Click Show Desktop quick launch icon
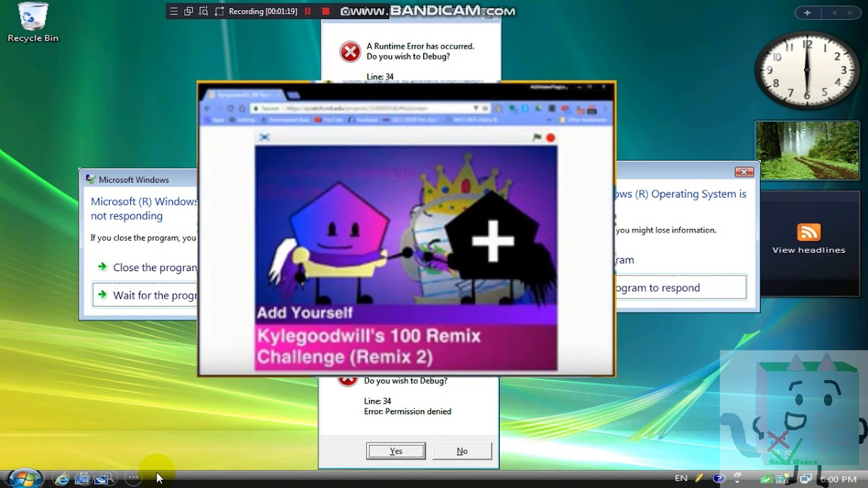Screen dimensions: 868x488 tap(82, 479)
